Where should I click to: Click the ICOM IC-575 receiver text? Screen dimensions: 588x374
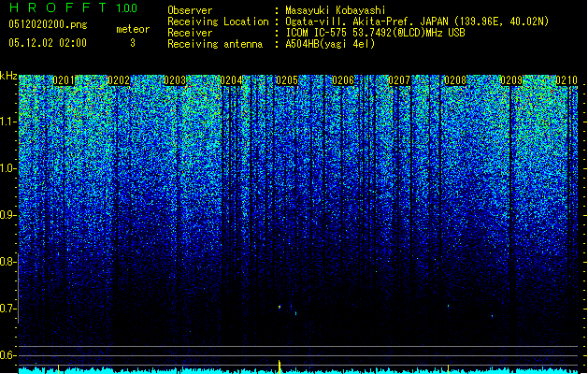(x=375, y=33)
